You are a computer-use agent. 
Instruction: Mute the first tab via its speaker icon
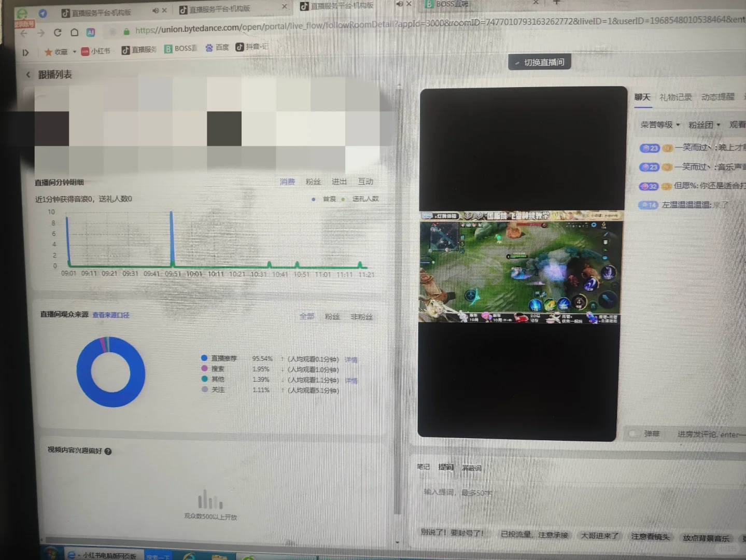(x=155, y=10)
